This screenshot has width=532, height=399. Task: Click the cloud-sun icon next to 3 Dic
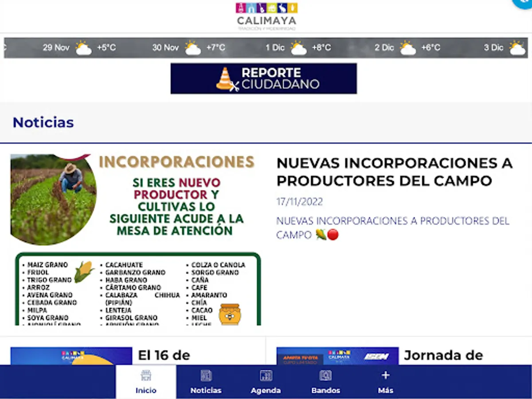517,48
